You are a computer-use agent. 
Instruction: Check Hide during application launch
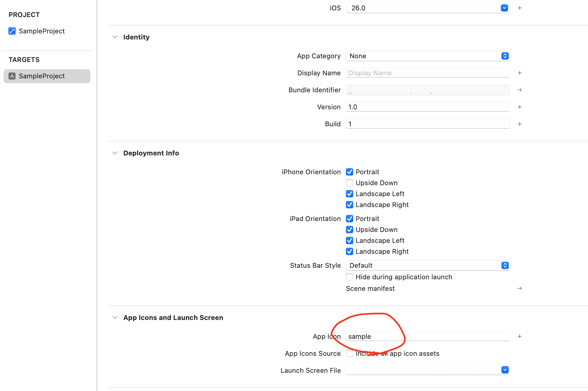[350, 277]
